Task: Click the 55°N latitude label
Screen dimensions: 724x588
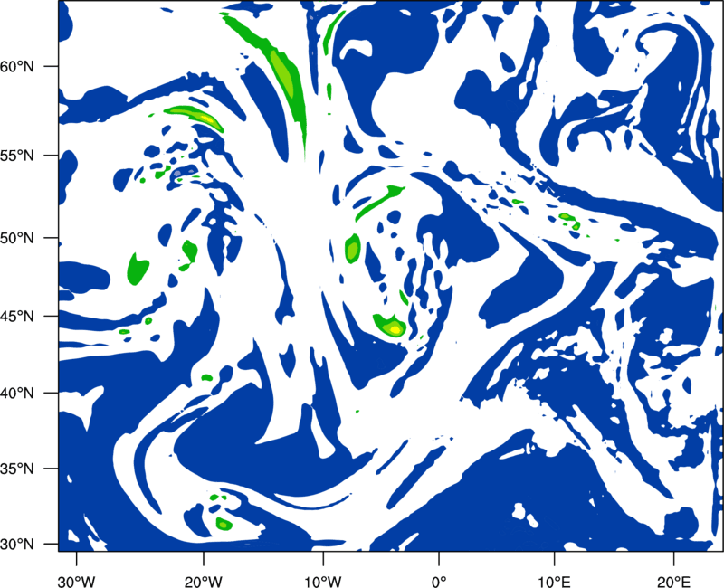Action: (x=17, y=156)
